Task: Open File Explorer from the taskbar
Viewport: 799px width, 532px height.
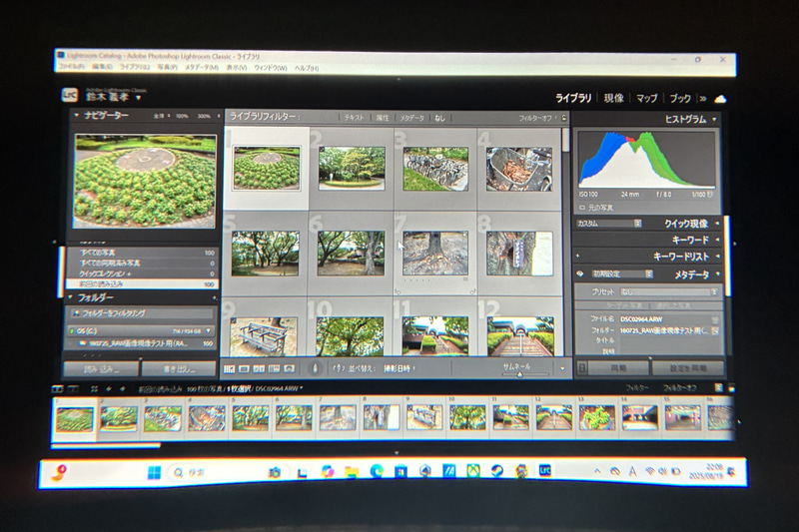Action: click(x=352, y=472)
